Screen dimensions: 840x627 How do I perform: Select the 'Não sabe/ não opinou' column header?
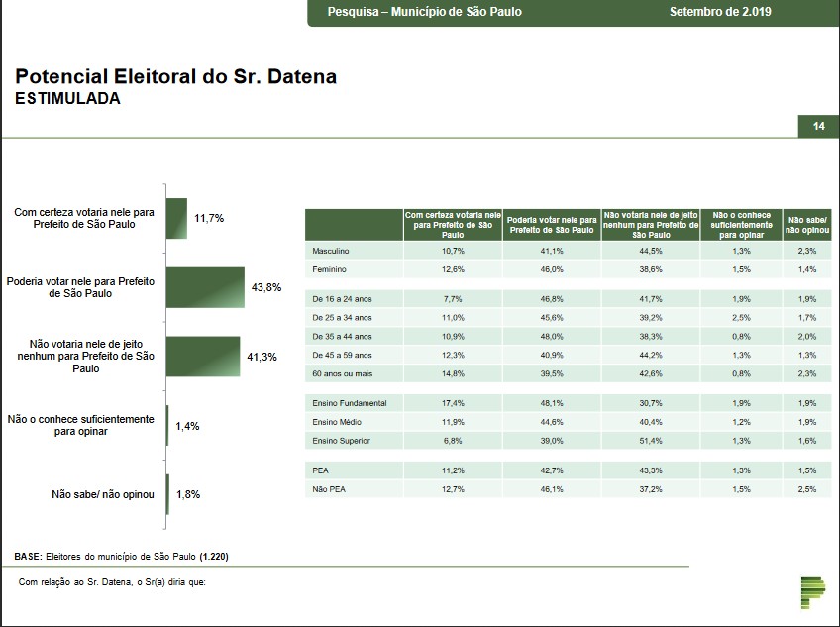click(808, 224)
